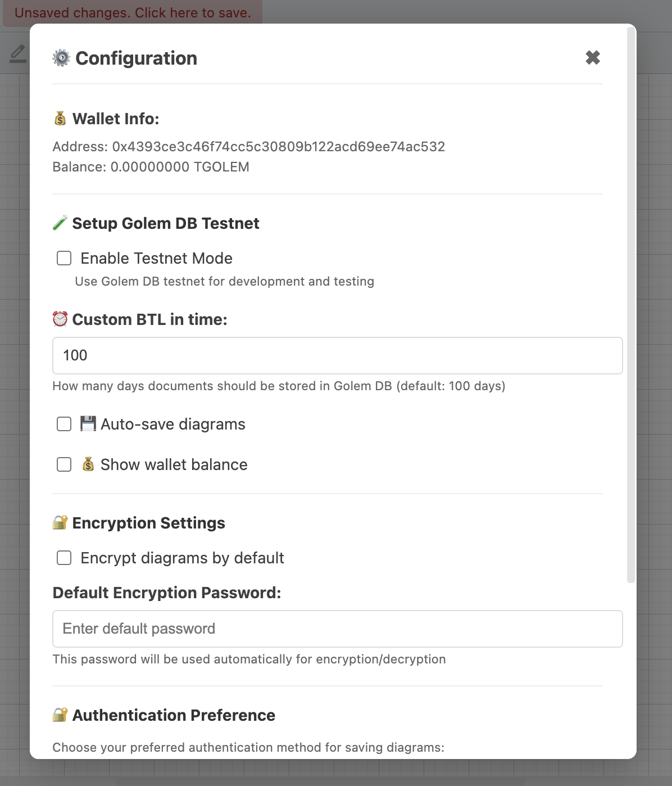Click the money bag icon beside Show wallet balance
Image resolution: width=672 pixels, height=786 pixels.
pos(89,464)
